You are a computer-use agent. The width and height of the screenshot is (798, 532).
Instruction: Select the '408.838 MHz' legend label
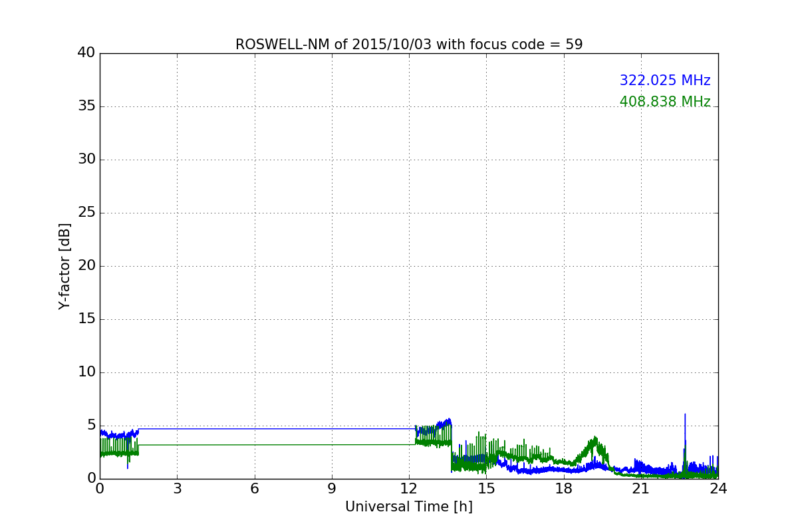pos(665,102)
